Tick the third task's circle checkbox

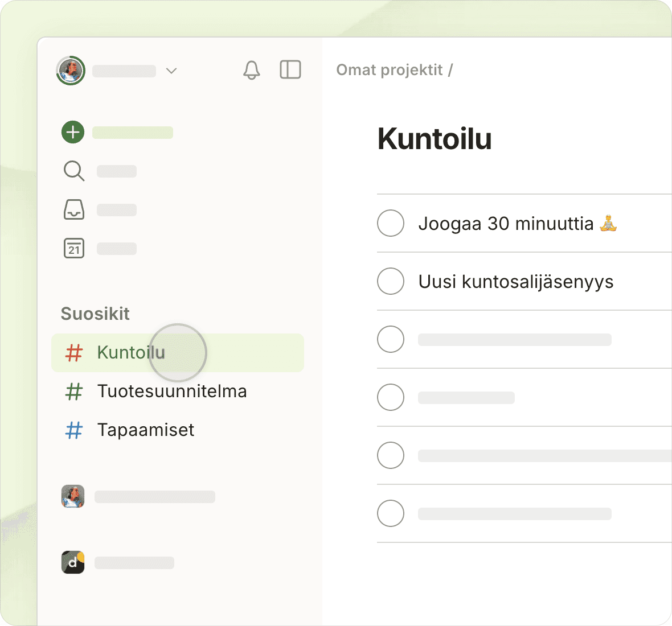click(x=391, y=339)
